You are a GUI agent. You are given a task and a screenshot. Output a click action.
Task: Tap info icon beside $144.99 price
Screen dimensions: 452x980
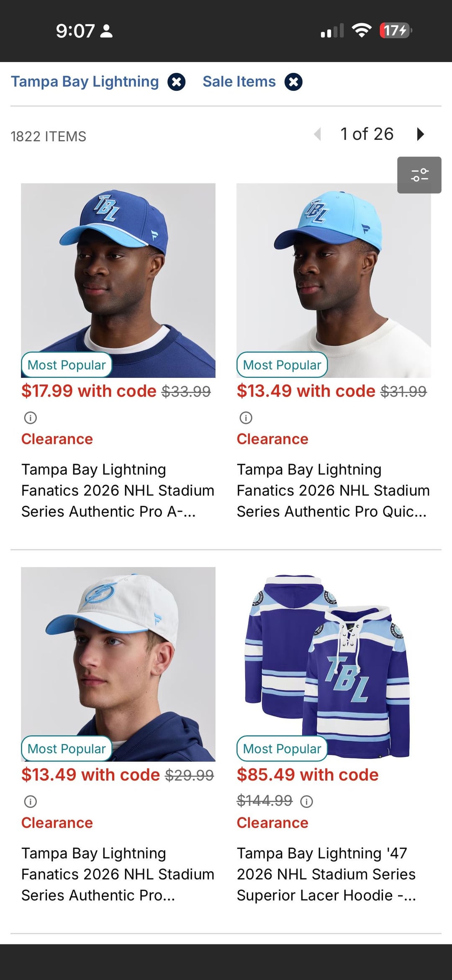tap(307, 801)
